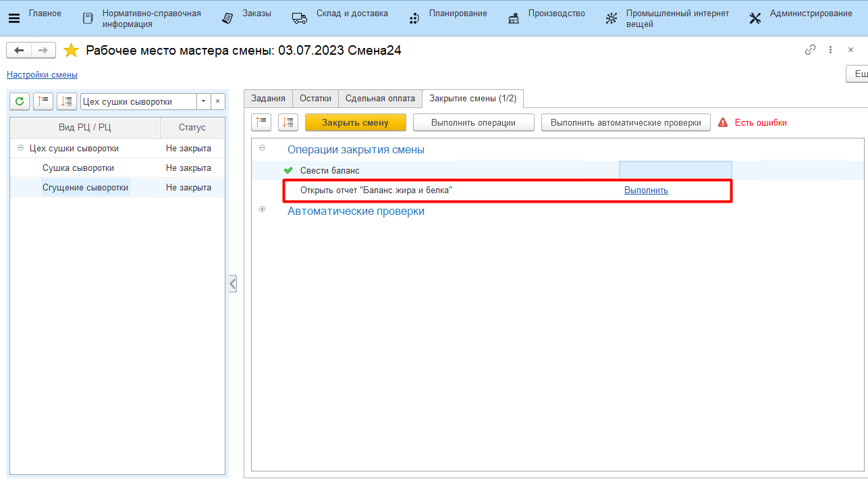Open the main hamburger menu
Image resolution: width=868 pixels, height=485 pixels.
13,18
